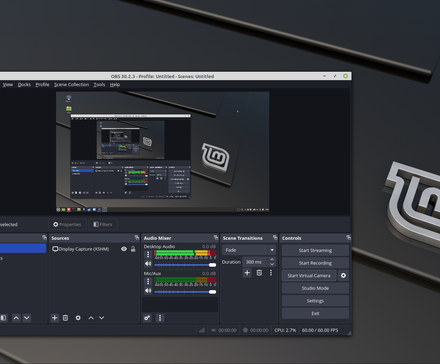The width and height of the screenshot is (440, 364).
Task: Configure virtual camera gear icon
Action: click(x=343, y=276)
